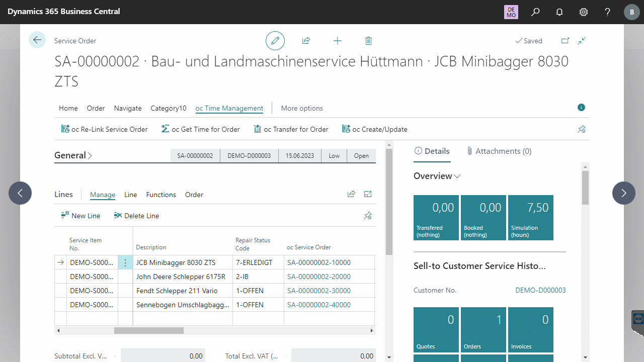The width and height of the screenshot is (644, 362).
Task: Expand the General section
Action: [x=73, y=155]
